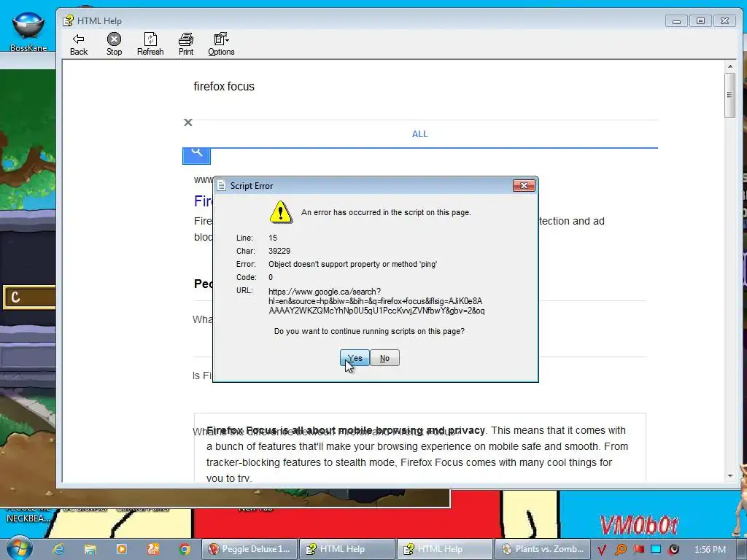Click the Script Error title document icon

point(221,186)
